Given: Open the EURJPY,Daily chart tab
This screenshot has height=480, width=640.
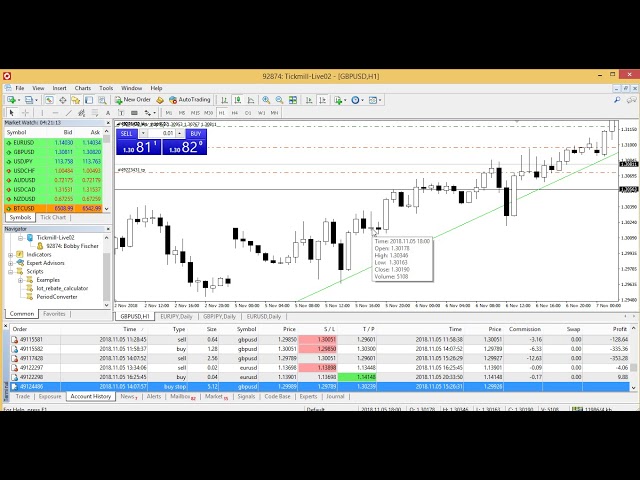Looking at the screenshot, I should [176, 316].
